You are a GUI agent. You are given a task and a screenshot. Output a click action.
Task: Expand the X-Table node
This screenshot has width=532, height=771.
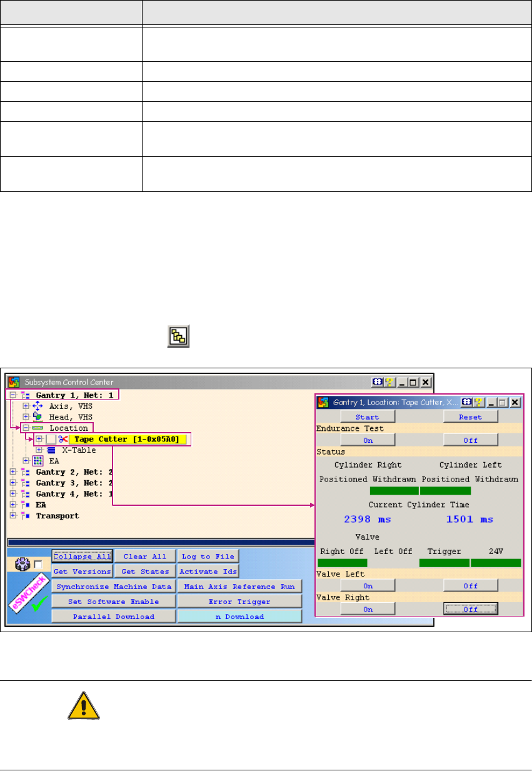pos(39,450)
